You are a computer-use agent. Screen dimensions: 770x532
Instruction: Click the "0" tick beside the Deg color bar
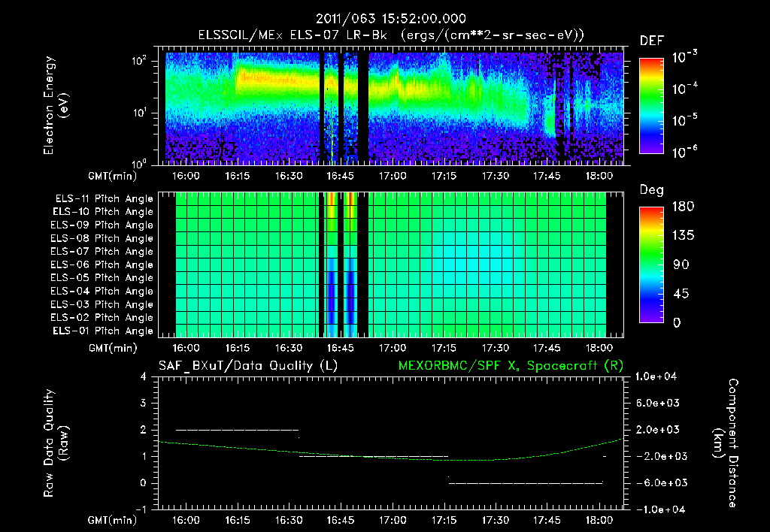coord(678,323)
